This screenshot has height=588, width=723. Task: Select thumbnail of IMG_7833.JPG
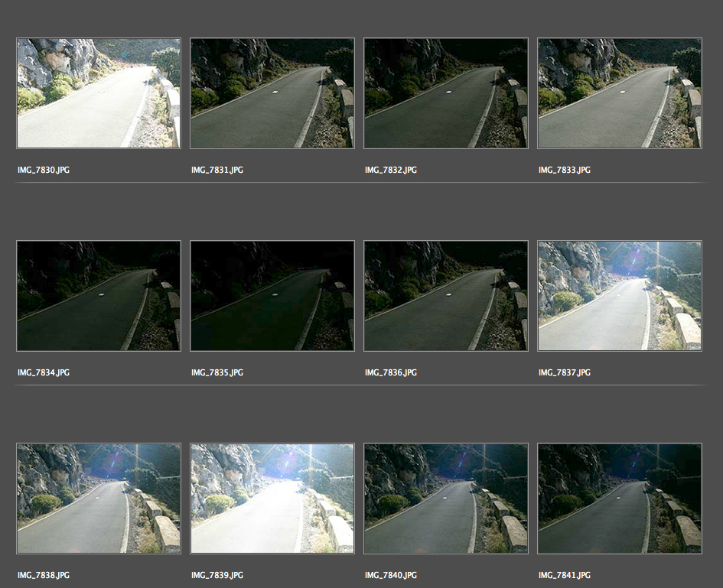coord(620,93)
